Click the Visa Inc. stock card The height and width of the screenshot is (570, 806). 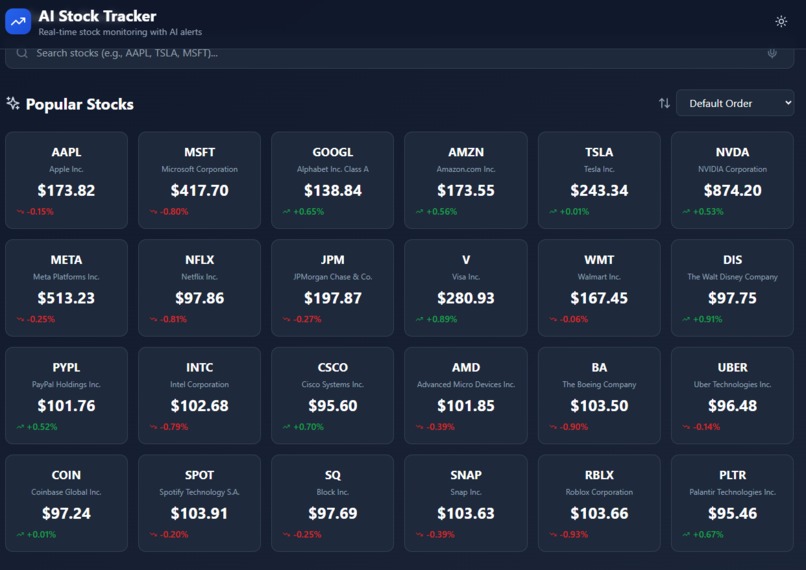pos(466,288)
